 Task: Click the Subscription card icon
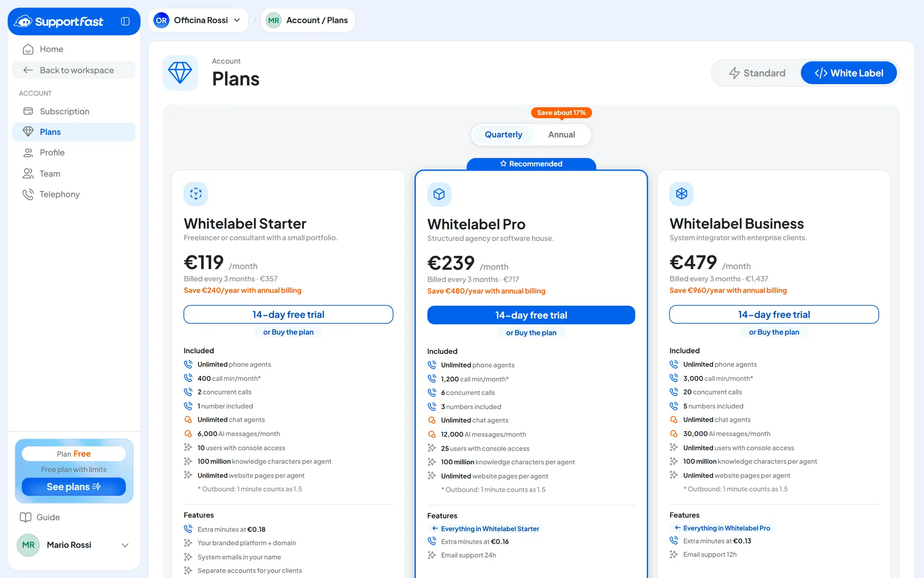28,111
